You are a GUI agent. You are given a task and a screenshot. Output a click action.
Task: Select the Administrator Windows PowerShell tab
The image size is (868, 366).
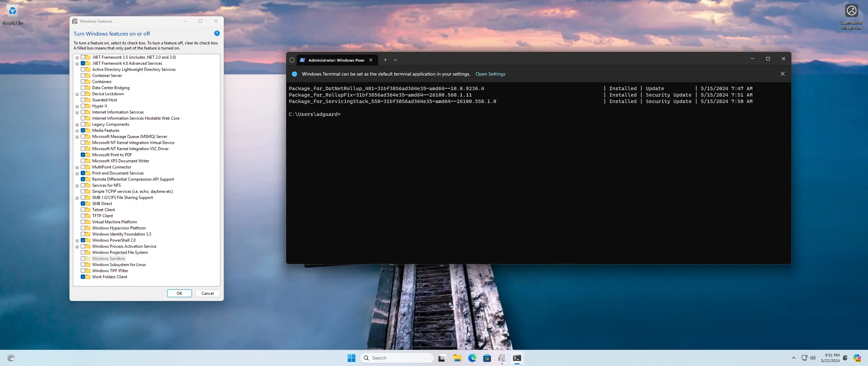(x=336, y=60)
